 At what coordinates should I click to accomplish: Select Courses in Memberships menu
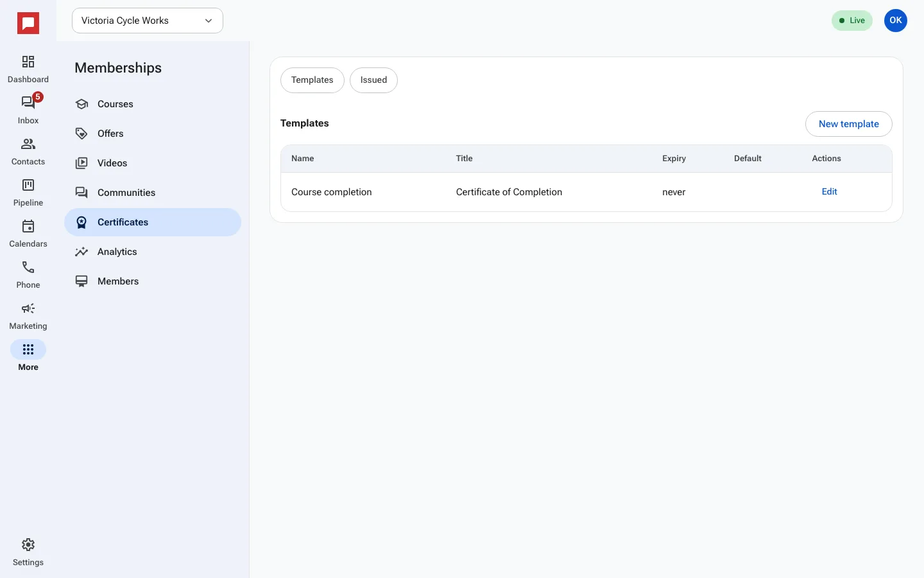pos(153,104)
